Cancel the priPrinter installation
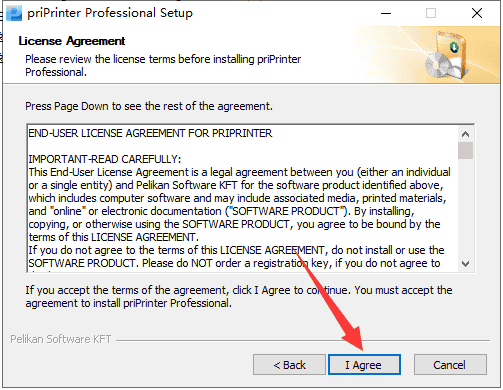Viewport: 503px width, 390px height. point(450,365)
